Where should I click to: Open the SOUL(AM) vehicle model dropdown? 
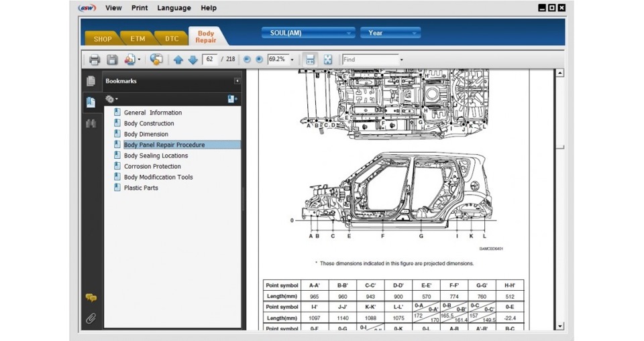[308, 33]
